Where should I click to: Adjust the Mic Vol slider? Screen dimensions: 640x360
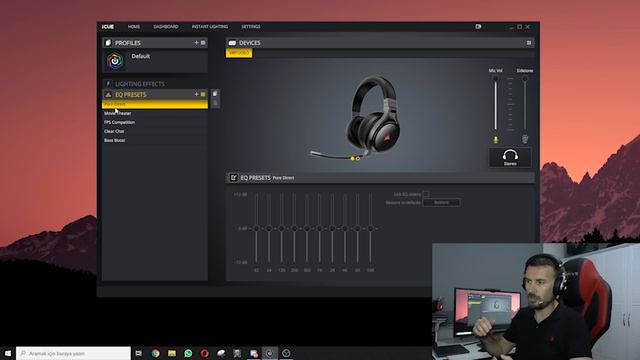[x=496, y=104]
